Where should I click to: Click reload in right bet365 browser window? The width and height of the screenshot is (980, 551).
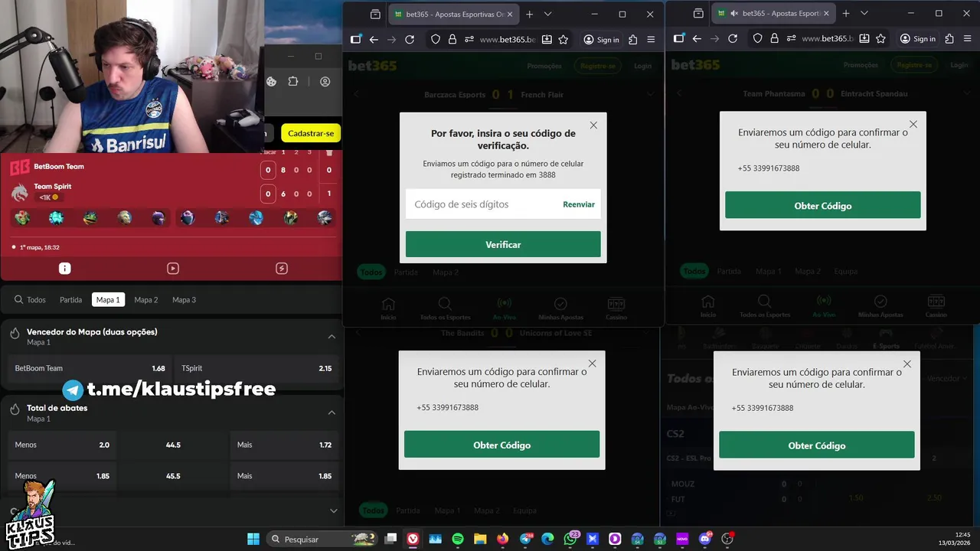click(x=733, y=39)
